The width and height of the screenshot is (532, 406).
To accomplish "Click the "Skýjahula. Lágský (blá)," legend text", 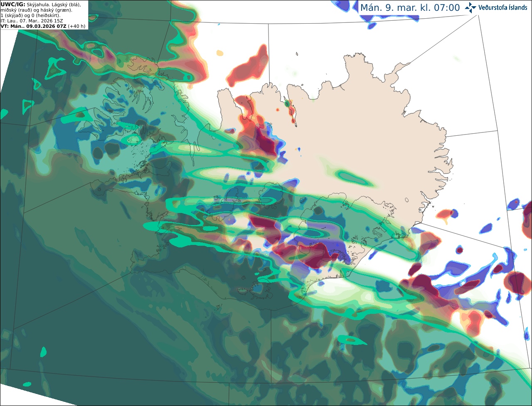I will click(x=54, y=4).
